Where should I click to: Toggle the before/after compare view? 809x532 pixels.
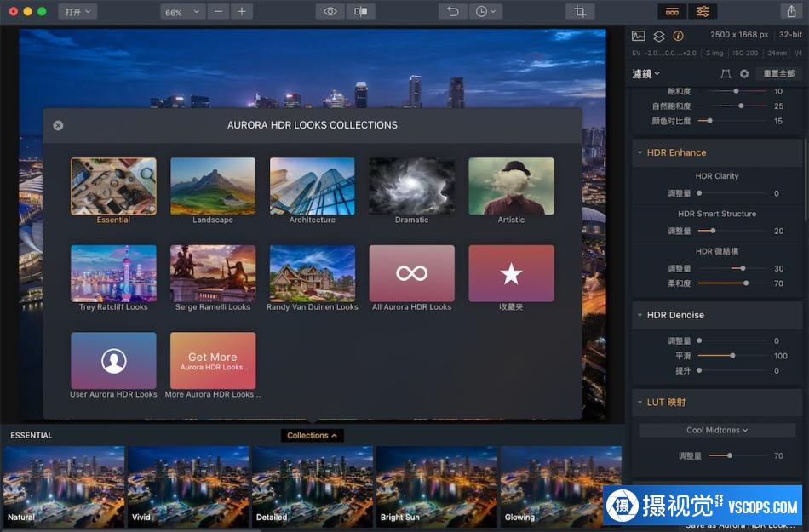pos(361,12)
